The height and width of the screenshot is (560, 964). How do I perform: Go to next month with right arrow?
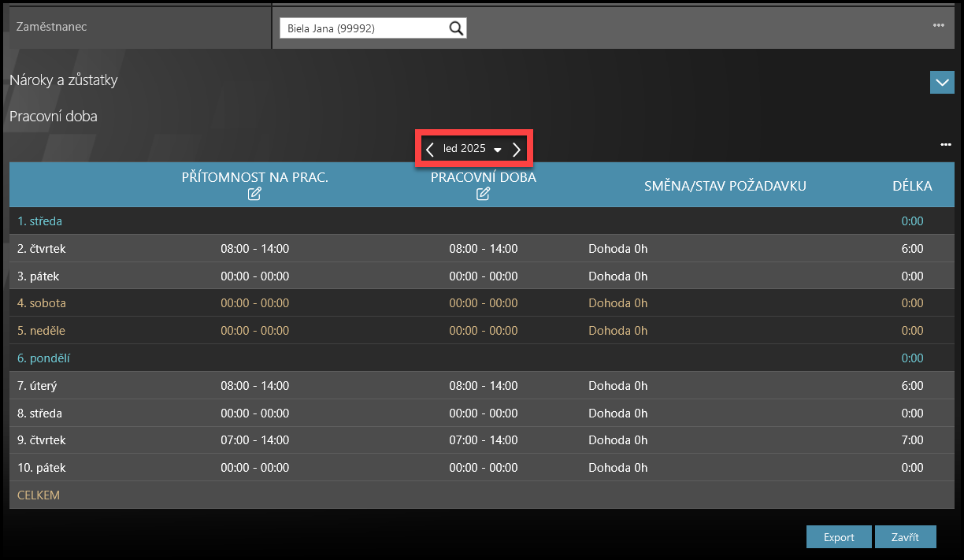pyautogui.click(x=517, y=149)
